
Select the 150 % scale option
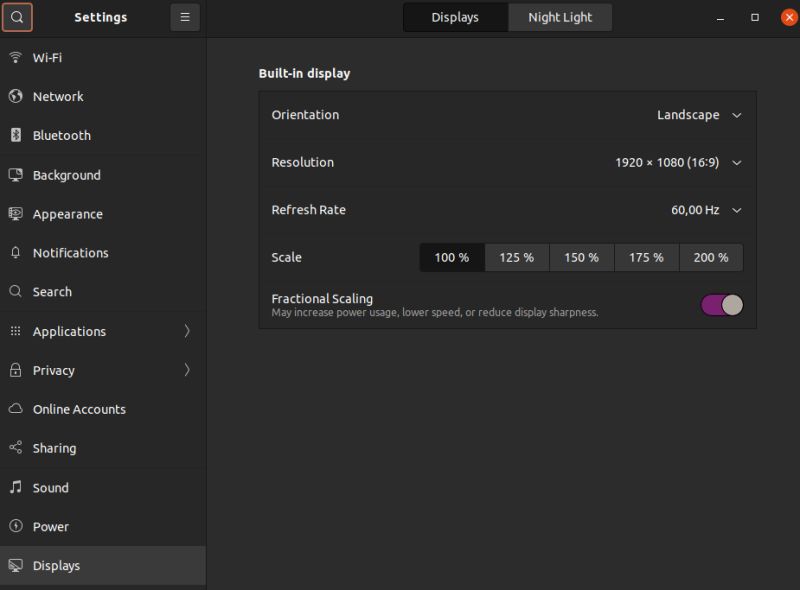pyautogui.click(x=581, y=257)
